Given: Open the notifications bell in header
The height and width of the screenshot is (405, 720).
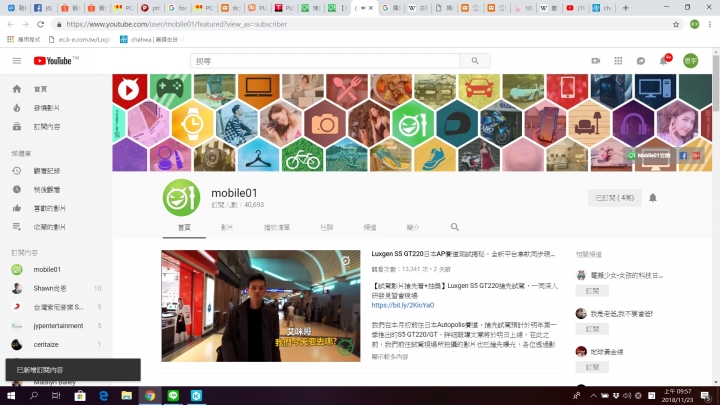Looking at the screenshot, I should 664,60.
